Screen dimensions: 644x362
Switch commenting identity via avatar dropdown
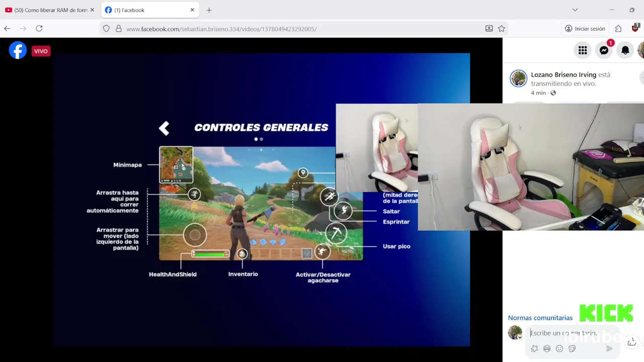pos(515,332)
